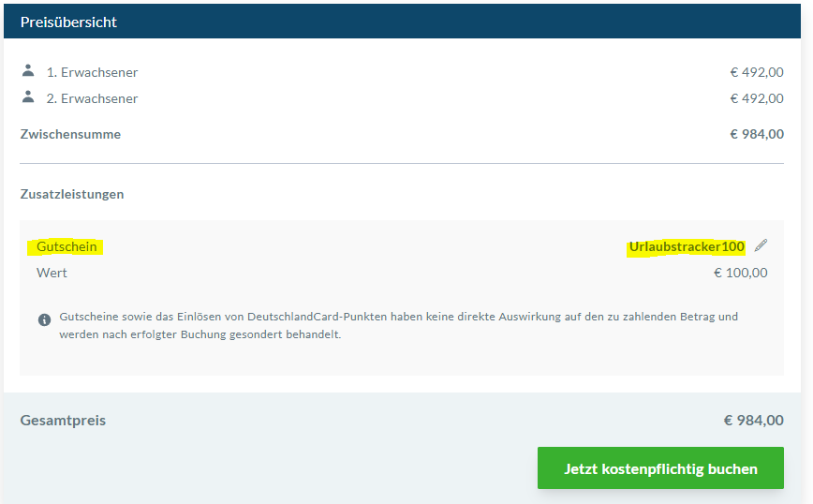Select the '2. Erwachsener' label
This screenshot has width=813, height=504.
click(93, 98)
